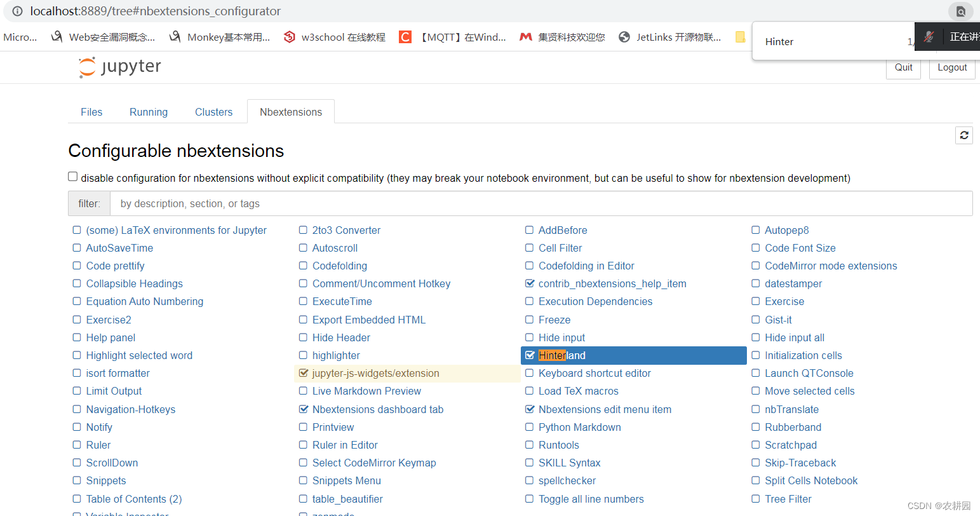This screenshot has width=980, height=516.
Task: Enable the ExecuteTime extension checkbox
Action: pos(303,301)
